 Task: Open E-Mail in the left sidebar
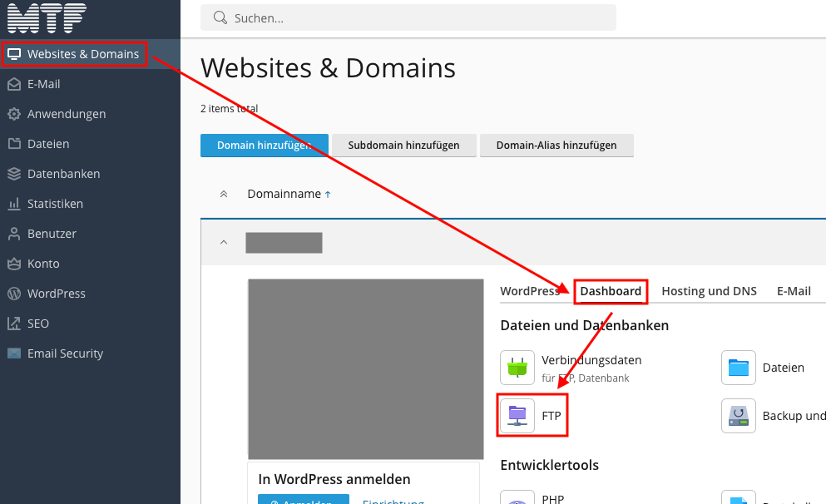coord(43,84)
